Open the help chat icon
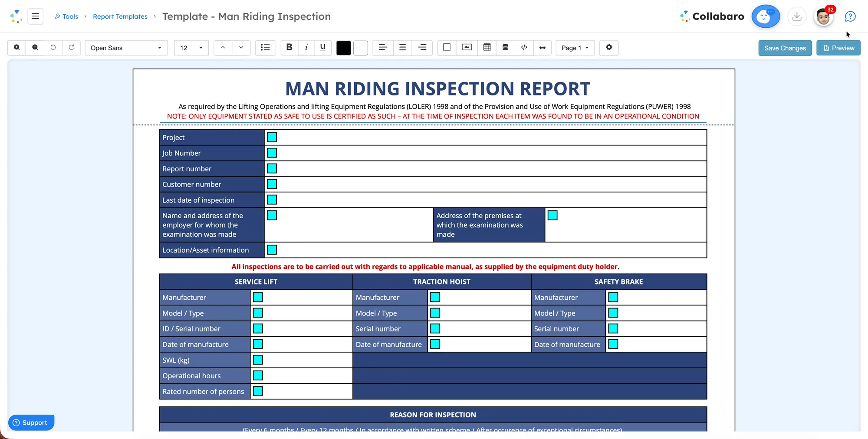 click(850, 16)
